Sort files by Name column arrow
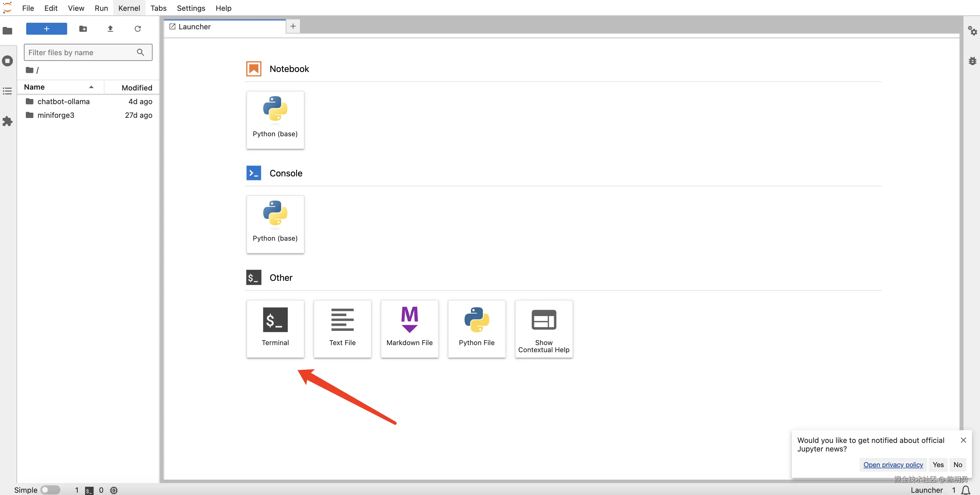This screenshot has height=495, width=980. (91, 87)
